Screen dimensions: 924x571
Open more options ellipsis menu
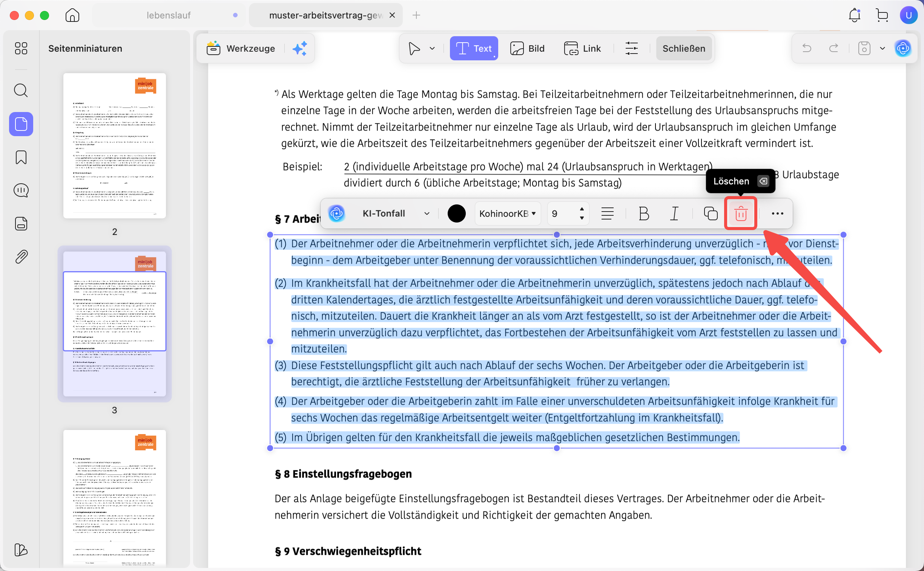tap(777, 213)
